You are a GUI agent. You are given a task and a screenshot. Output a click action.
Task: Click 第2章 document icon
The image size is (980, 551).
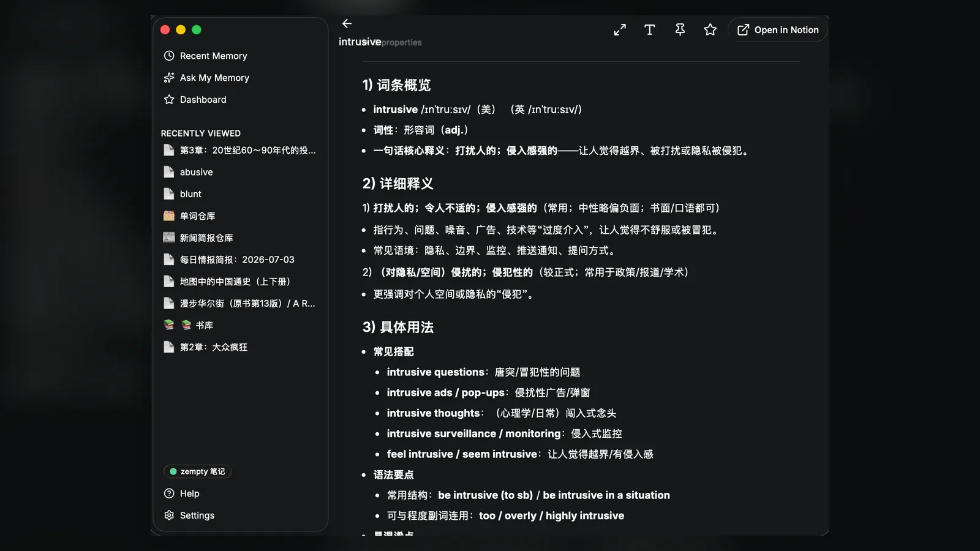tap(169, 347)
